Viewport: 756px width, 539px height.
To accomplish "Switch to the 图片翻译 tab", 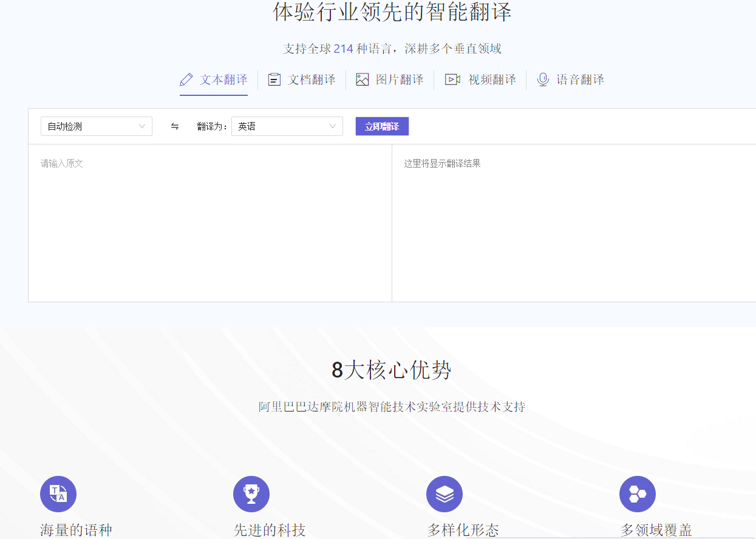I will point(400,80).
